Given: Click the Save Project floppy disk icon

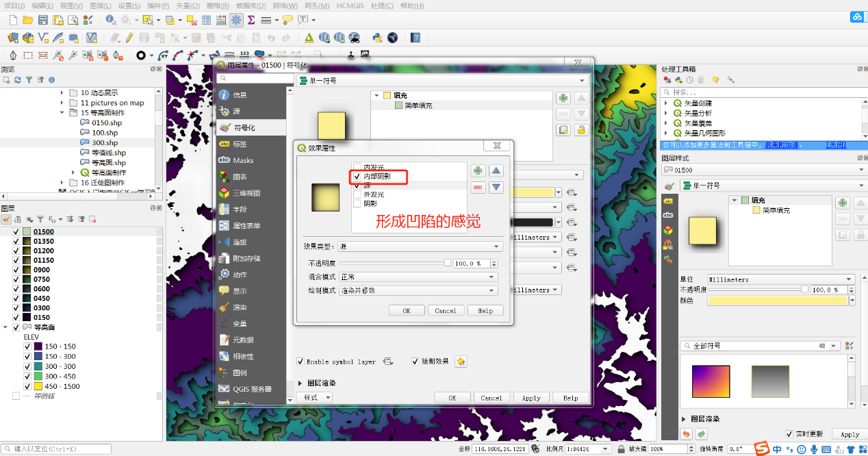Looking at the screenshot, I should [42, 20].
